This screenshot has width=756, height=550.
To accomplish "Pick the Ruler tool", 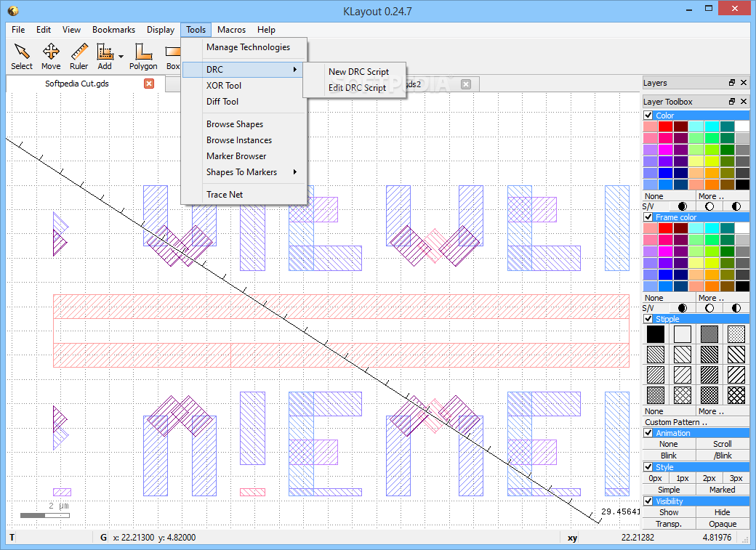I will click(x=79, y=56).
